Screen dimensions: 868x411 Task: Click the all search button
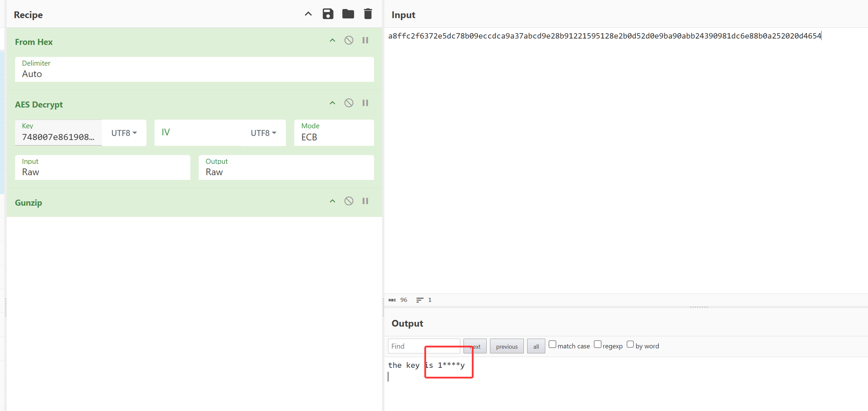click(536, 346)
